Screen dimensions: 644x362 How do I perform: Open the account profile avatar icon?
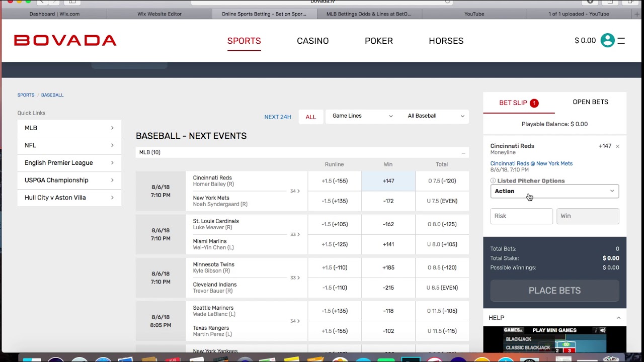pos(607,40)
